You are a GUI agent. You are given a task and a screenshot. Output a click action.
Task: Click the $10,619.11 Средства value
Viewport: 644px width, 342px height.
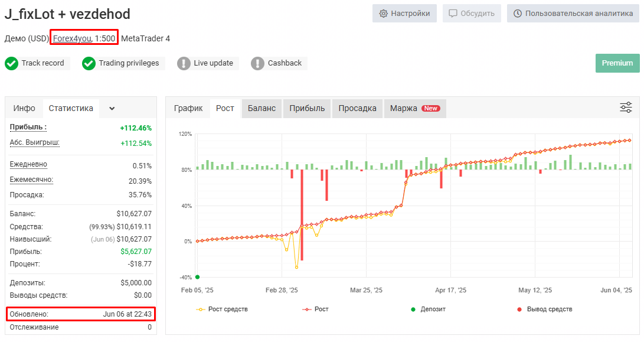[134, 226]
